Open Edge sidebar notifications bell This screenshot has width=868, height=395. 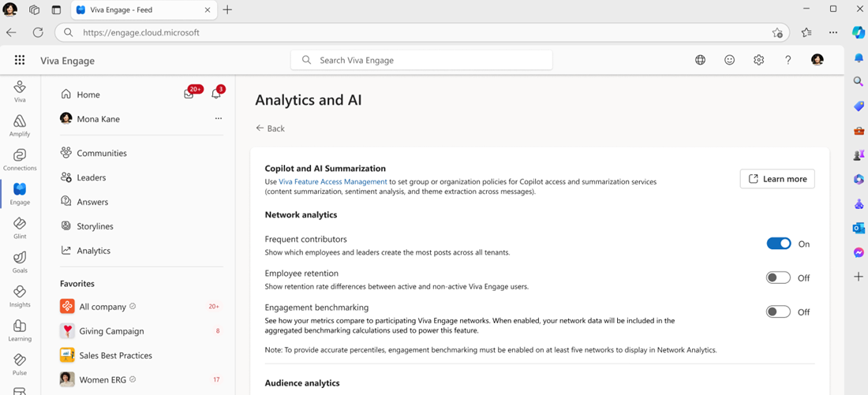pyautogui.click(x=859, y=58)
